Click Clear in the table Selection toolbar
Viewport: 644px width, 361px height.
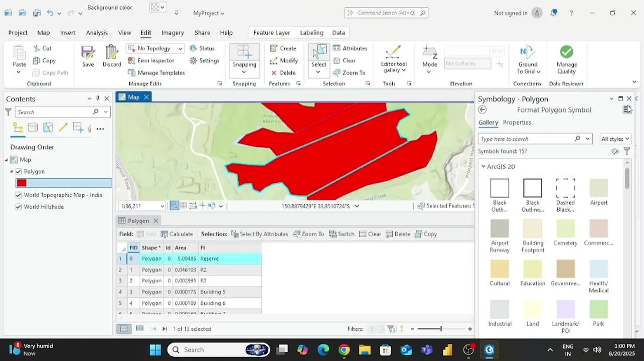pos(370,234)
